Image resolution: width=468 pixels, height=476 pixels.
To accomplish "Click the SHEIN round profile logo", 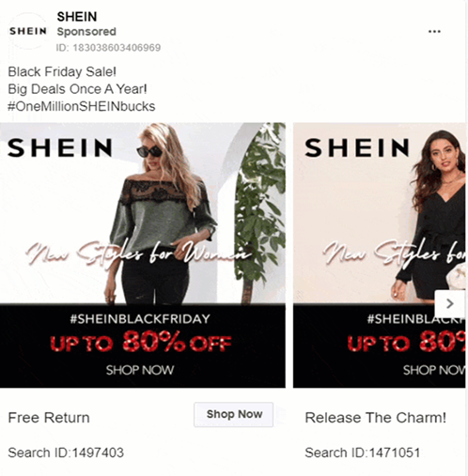I will click(x=28, y=31).
